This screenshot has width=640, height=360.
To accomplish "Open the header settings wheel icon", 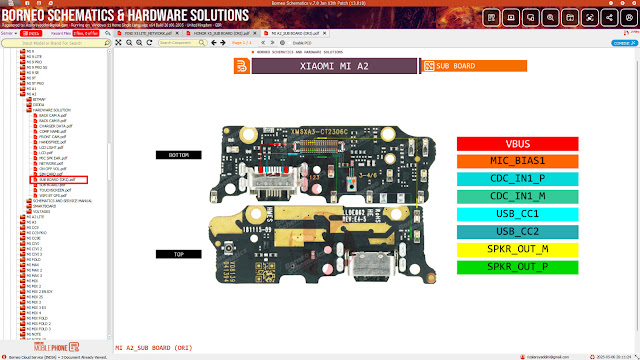I will pos(629,18).
